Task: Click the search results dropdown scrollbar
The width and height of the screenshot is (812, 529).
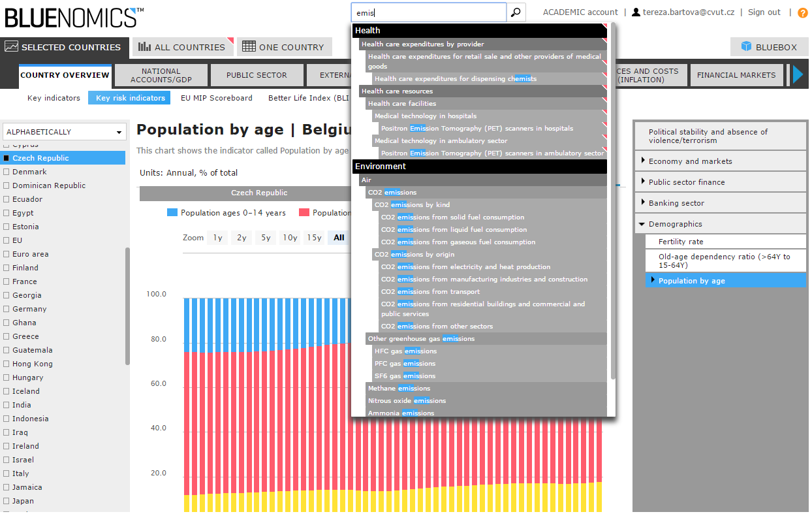Action: [613, 202]
